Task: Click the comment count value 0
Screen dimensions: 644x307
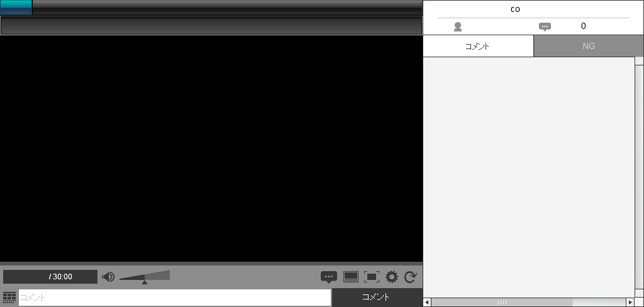Action: [583, 26]
